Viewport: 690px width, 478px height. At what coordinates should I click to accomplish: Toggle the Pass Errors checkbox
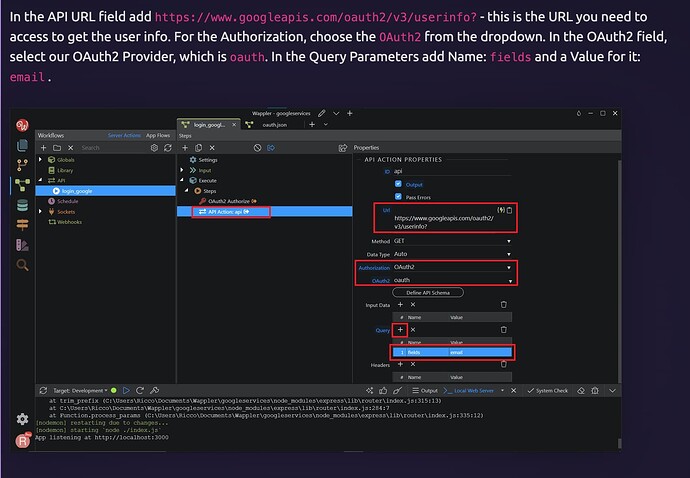tap(398, 197)
